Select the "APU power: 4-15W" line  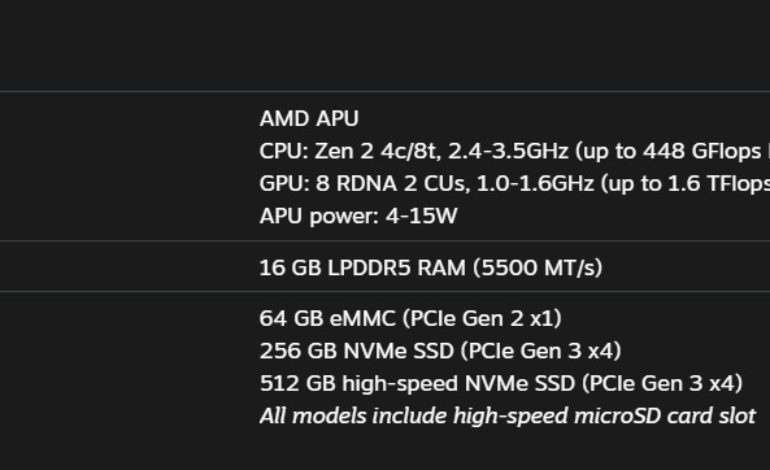(x=358, y=215)
